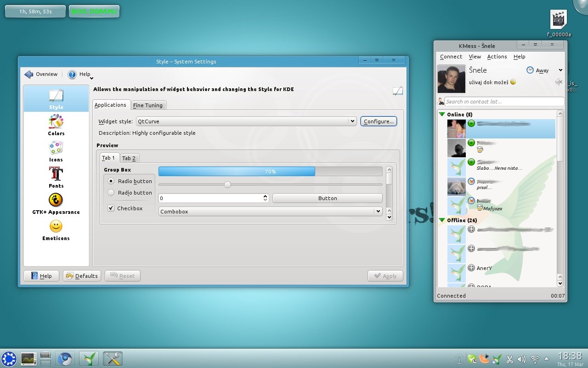Image resolution: width=588 pixels, height=368 pixels.
Task: Open the Klipper scissors tray icon
Action: [x=509, y=359]
